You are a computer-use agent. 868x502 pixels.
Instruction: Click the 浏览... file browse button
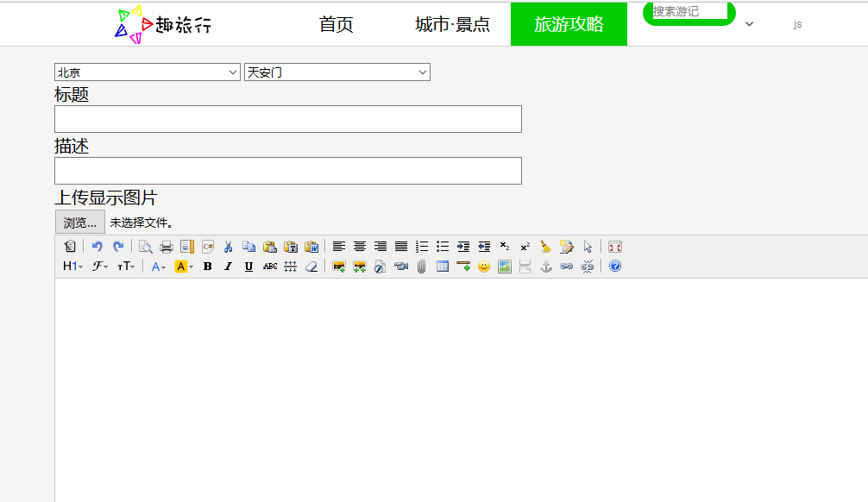tap(80, 223)
